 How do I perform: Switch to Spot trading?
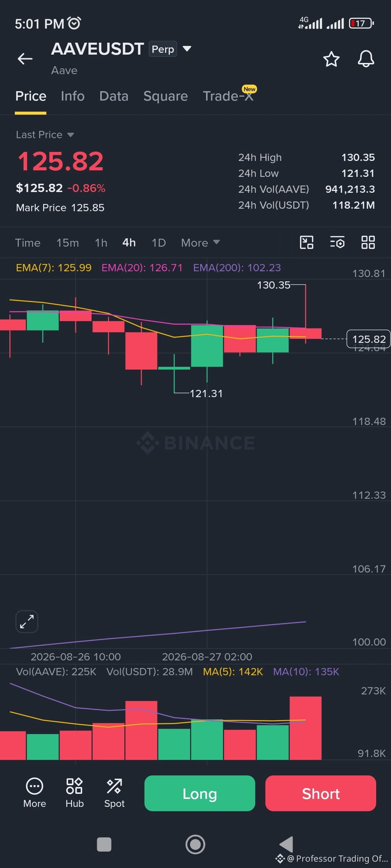[114, 793]
